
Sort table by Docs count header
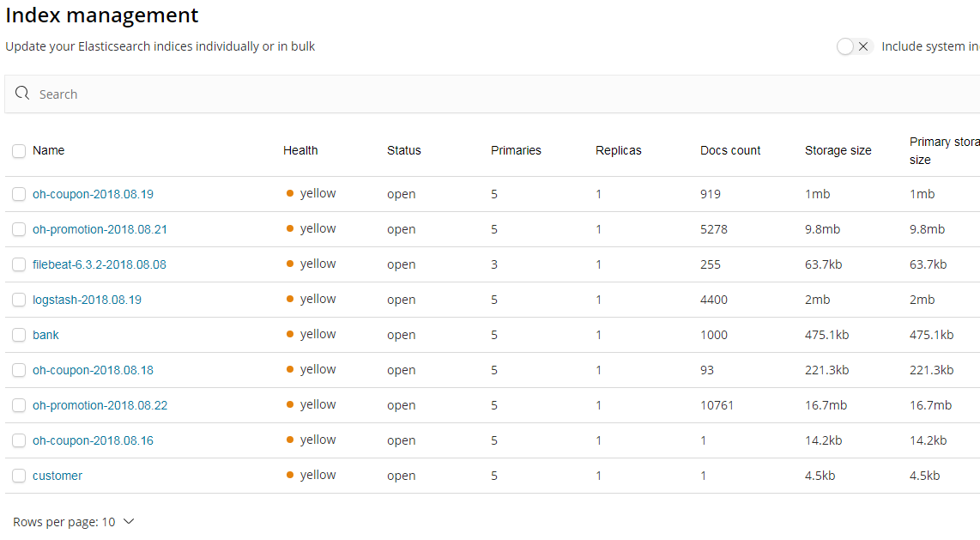coord(730,150)
